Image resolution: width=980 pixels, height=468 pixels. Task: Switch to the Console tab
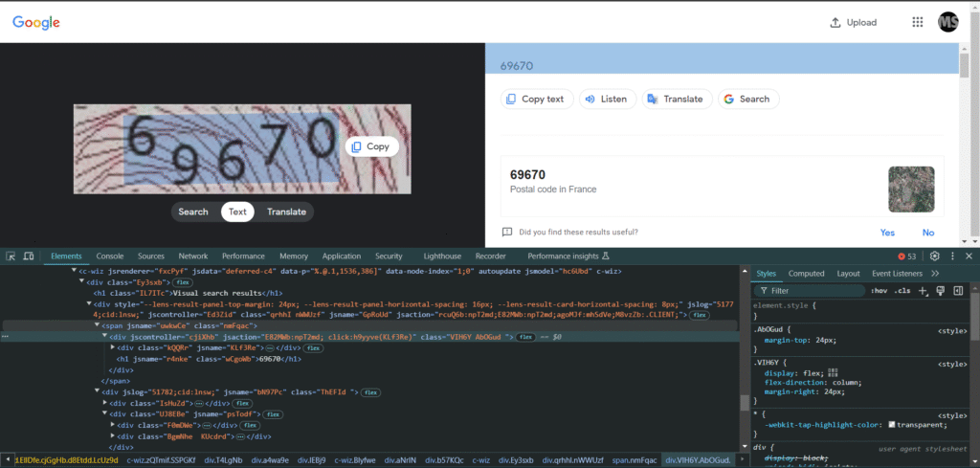(109, 256)
